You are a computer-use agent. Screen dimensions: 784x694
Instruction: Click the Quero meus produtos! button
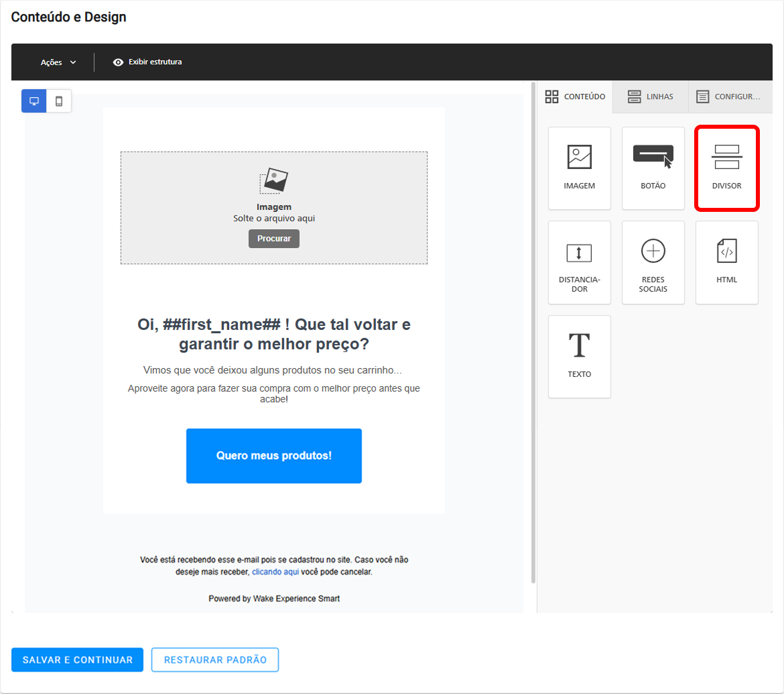[274, 456]
